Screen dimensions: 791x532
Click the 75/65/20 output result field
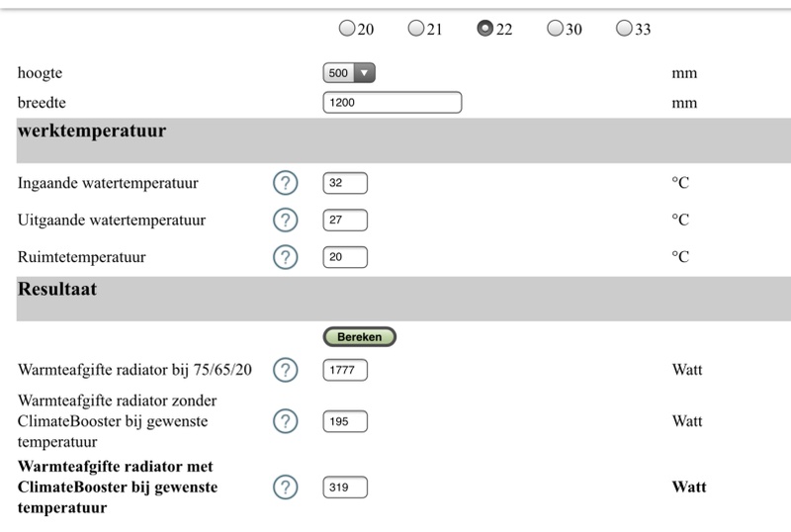(x=345, y=370)
